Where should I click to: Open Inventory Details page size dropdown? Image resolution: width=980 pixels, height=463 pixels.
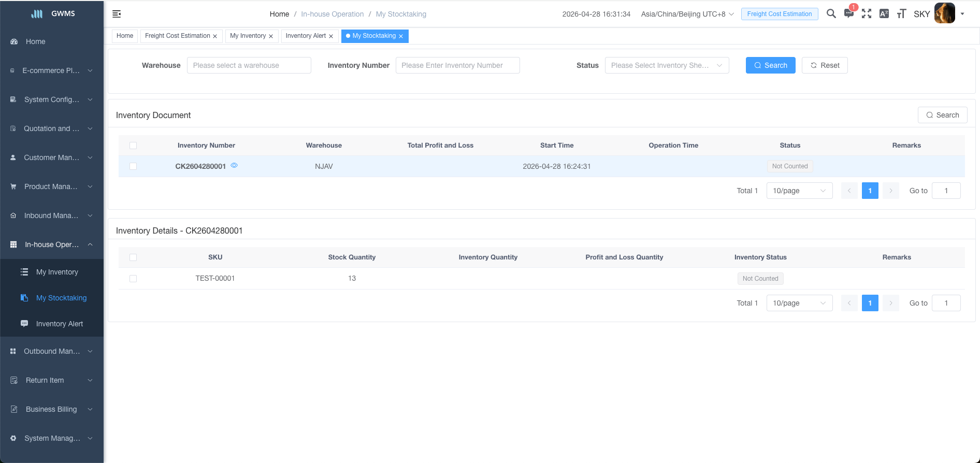(799, 303)
